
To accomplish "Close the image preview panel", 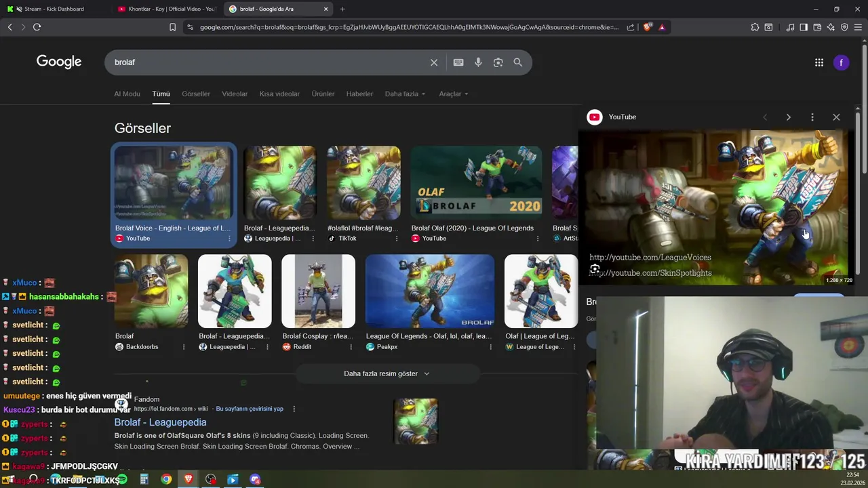I will pos(836,117).
